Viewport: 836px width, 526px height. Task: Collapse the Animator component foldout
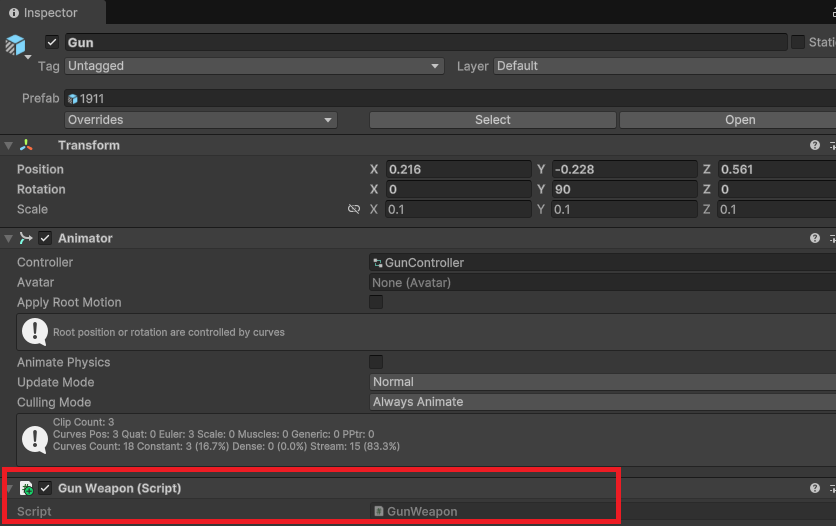9,238
